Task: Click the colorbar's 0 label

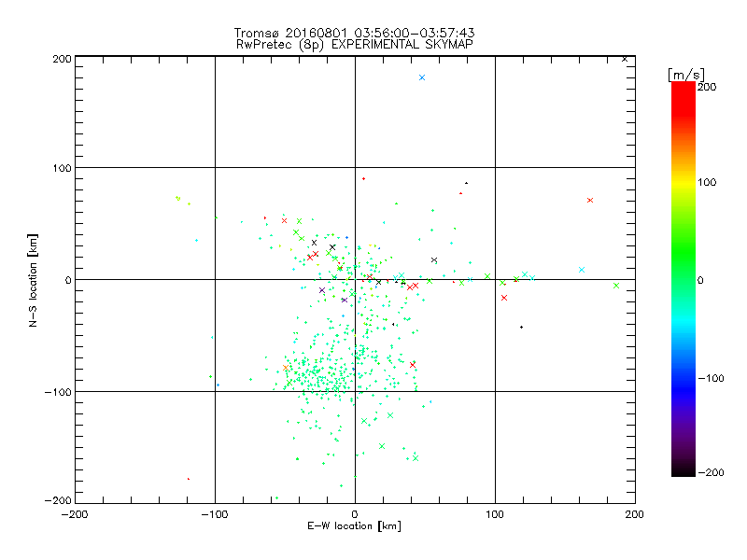Action: (700, 280)
